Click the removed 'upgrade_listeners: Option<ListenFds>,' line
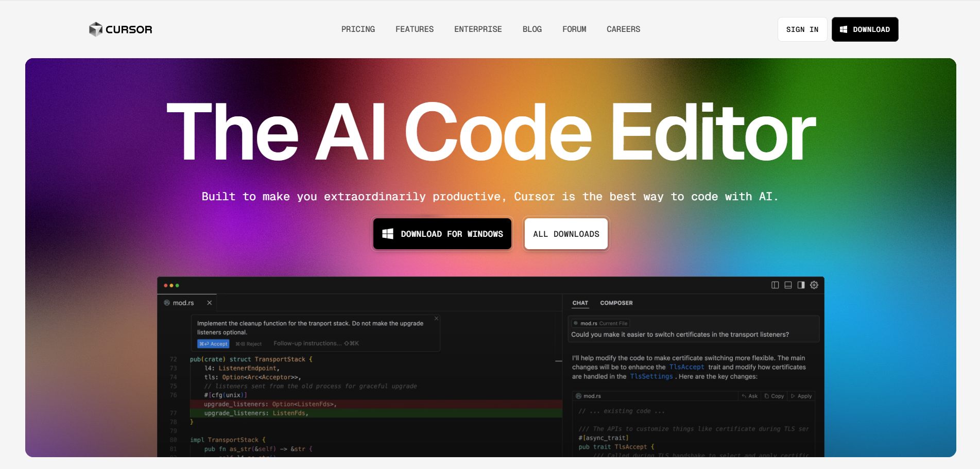 tap(270, 404)
